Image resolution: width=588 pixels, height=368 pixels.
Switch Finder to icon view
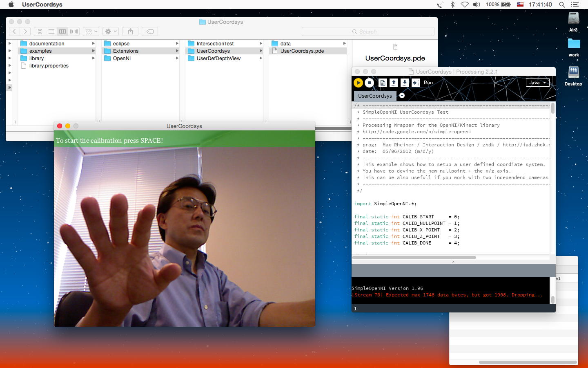40,31
